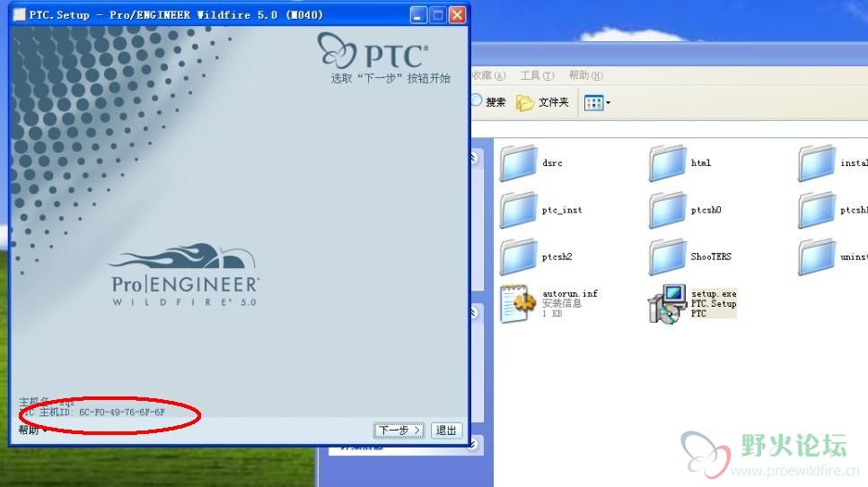Viewport: 868px width, 487px height.
Task: Open the 帮助(H) menu in Explorer
Action: pos(585,75)
